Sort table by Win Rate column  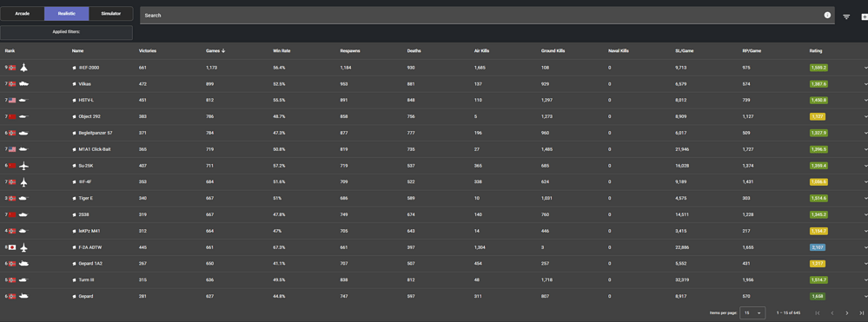(282, 51)
